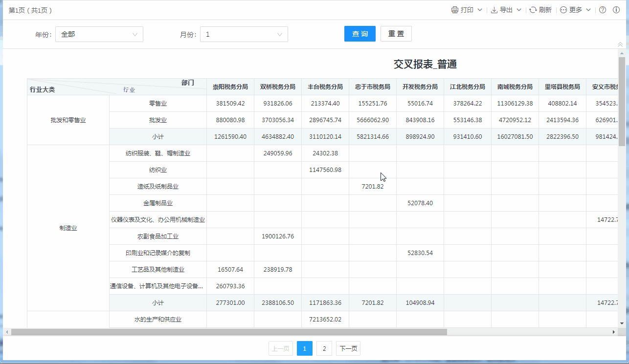Click the info circle icon
Screen dimensions: 629x364
pyautogui.click(x=616, y=10)
